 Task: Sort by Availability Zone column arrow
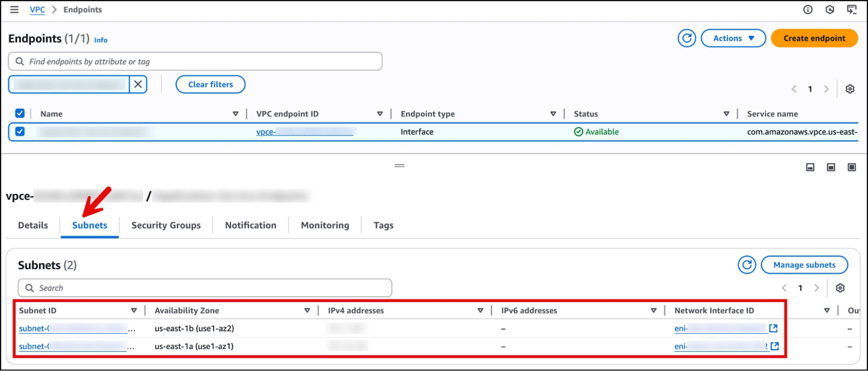307,311
